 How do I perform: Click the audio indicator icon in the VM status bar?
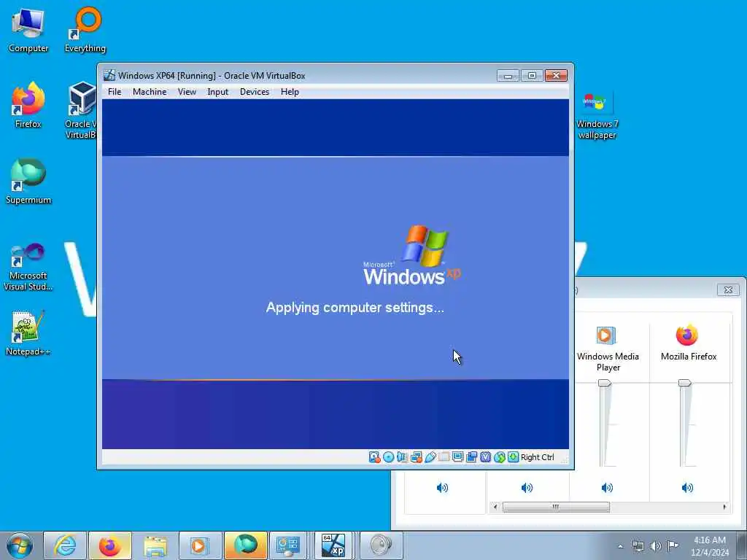point(402,457)
